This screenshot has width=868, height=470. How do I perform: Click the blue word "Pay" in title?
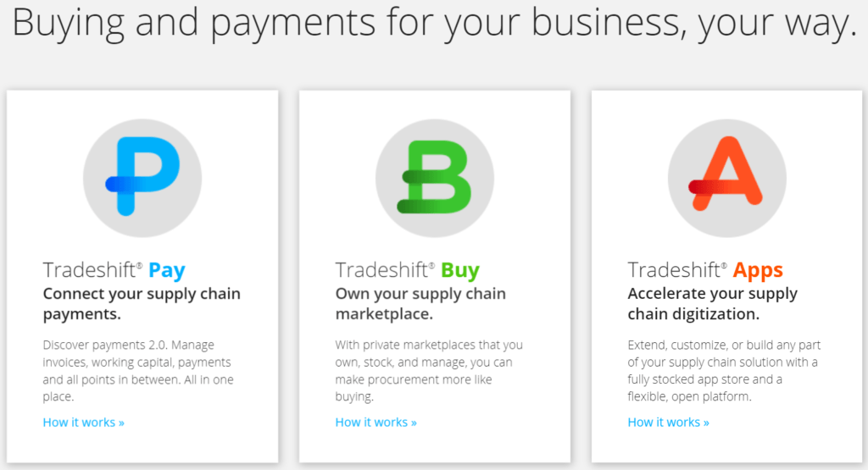[167, 271]
